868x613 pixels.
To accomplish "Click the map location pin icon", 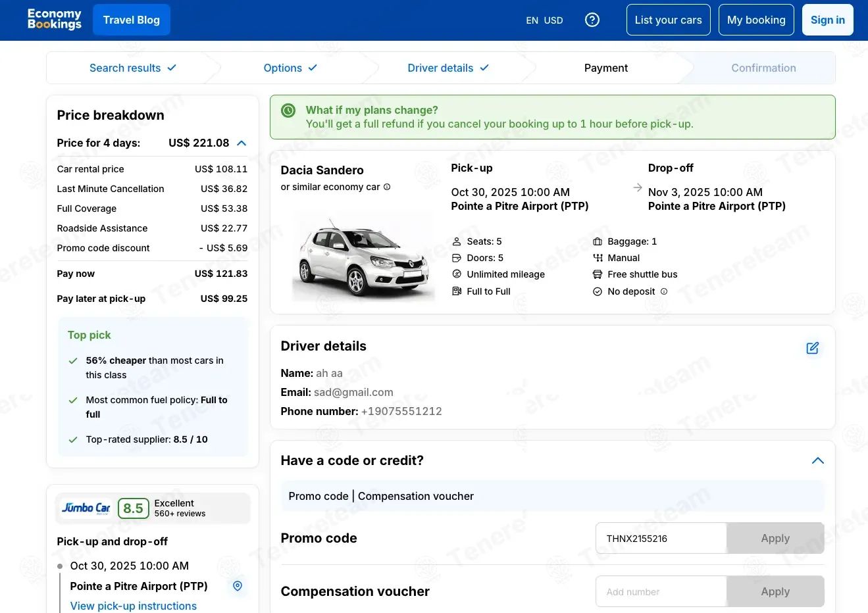I will pos(238,585).
